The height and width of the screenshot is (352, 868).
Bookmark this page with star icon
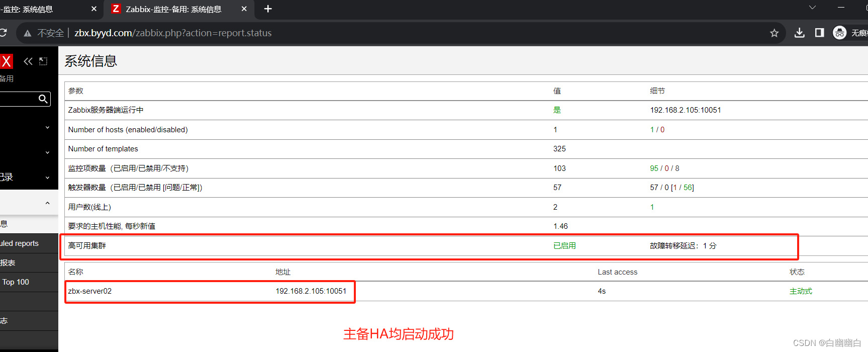click(x=774, y=33)
